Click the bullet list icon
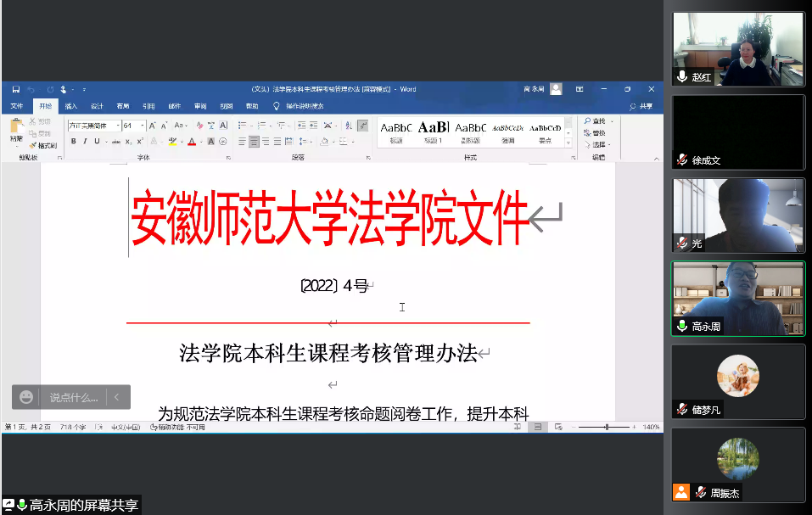This screenshot has height=515, width=812. [242, 126]
